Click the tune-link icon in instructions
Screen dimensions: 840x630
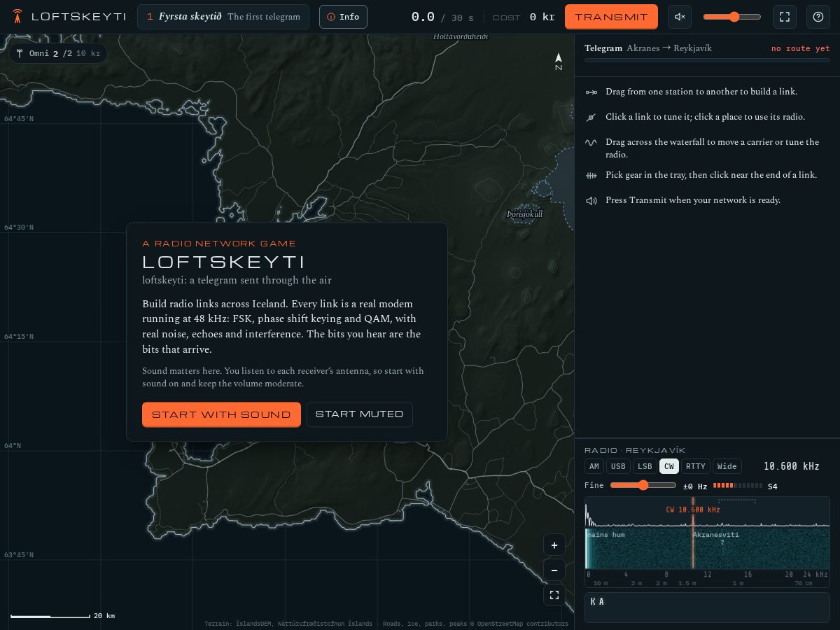[591, 118]
